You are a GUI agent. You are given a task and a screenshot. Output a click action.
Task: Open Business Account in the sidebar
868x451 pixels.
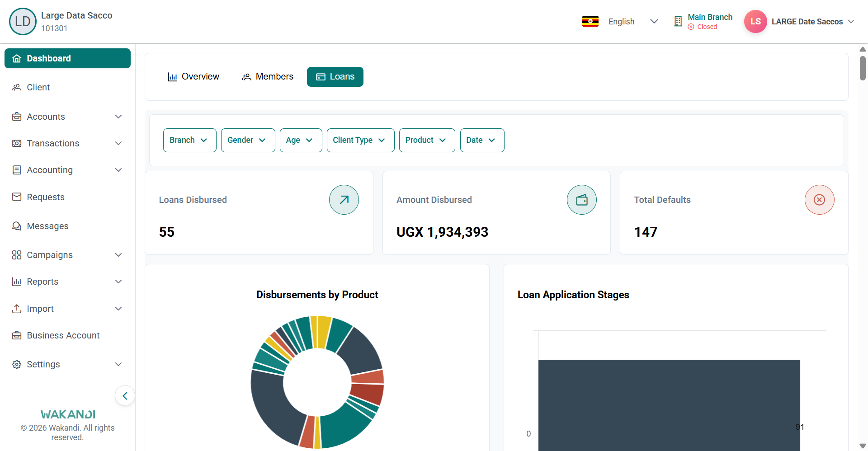[67, 335]
